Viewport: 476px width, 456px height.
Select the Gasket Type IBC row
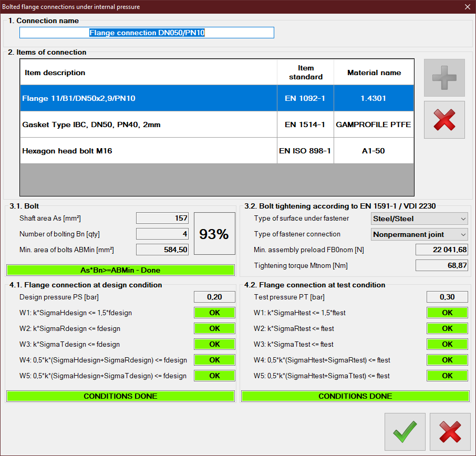coord(148,125)
